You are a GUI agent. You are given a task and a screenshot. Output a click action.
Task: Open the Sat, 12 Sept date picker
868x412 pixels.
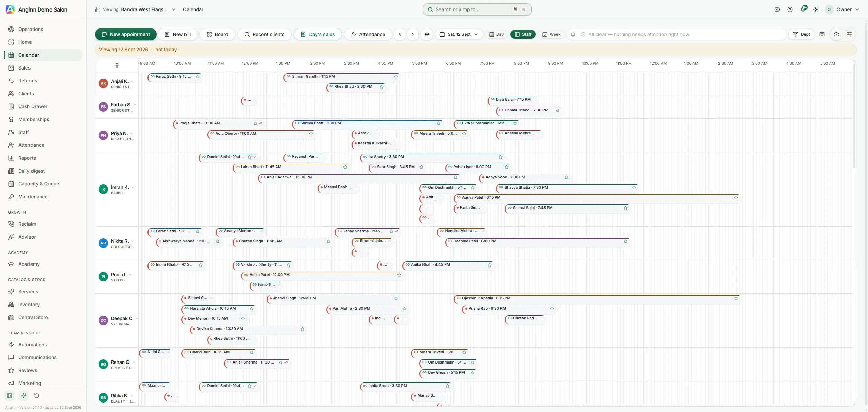pyautogui.click(x=459, y=34)
